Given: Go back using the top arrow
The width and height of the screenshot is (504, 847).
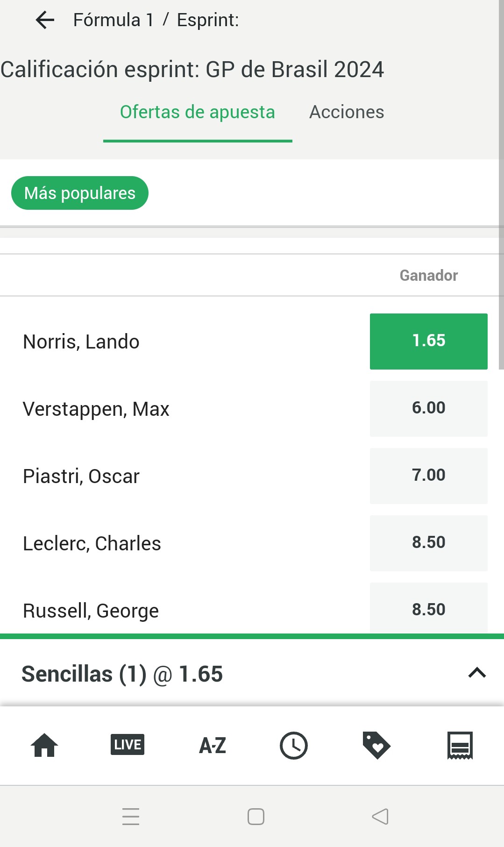Looking at the screenshot, I should [45, 20].
